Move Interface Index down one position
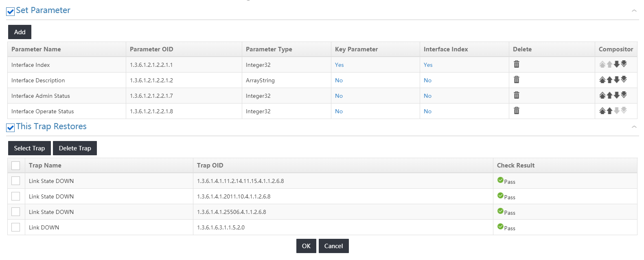 pos(617,64)
